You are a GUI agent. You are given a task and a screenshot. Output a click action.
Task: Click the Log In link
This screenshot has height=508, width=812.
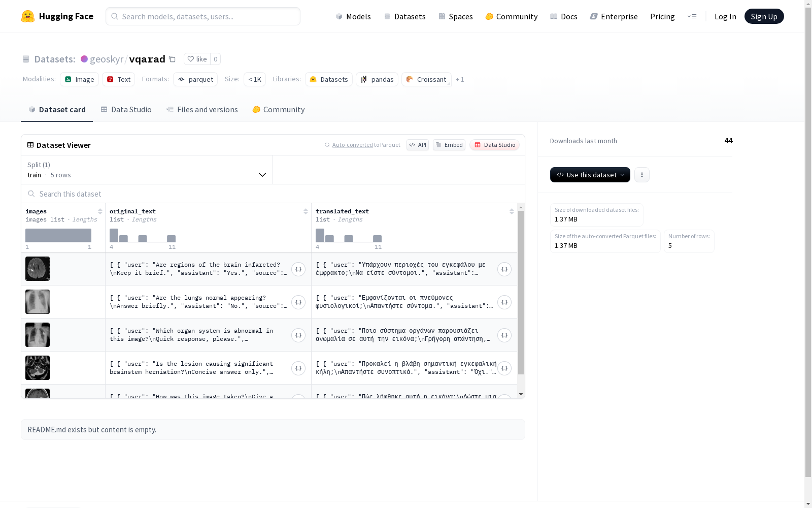725,16
